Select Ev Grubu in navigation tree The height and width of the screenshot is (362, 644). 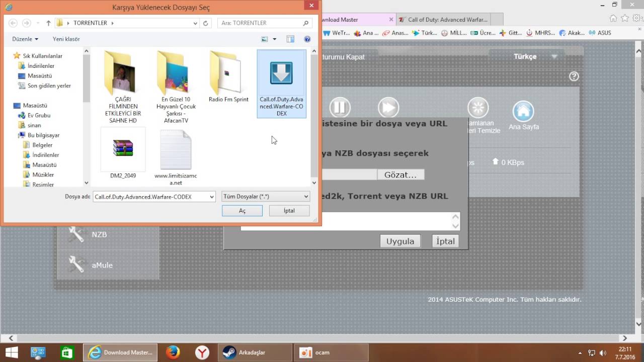click(39, 115)
